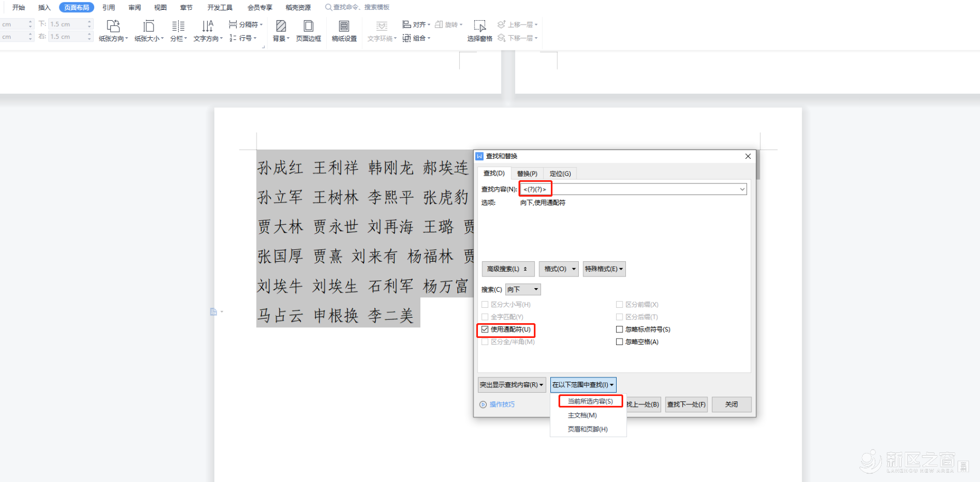Select 页眉和页脚(H) menu item
Image resolution: width=980 pixels, height=482 pixels.
pos(588,429)
